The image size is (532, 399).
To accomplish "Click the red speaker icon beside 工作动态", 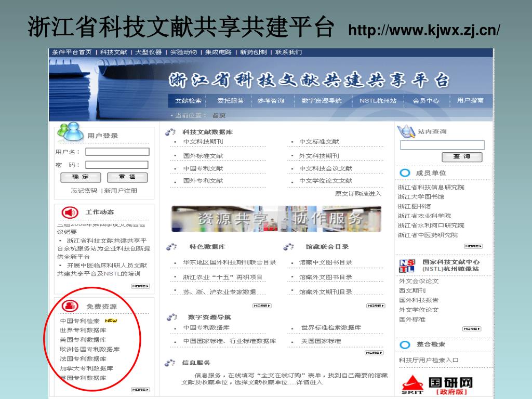I will pos(70,212).
